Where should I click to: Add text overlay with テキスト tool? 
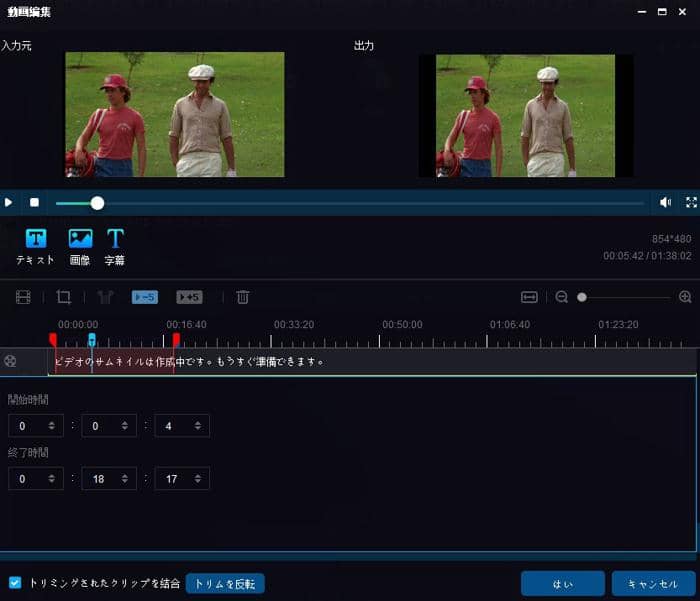pyautogui.click(x=36, y=246)
